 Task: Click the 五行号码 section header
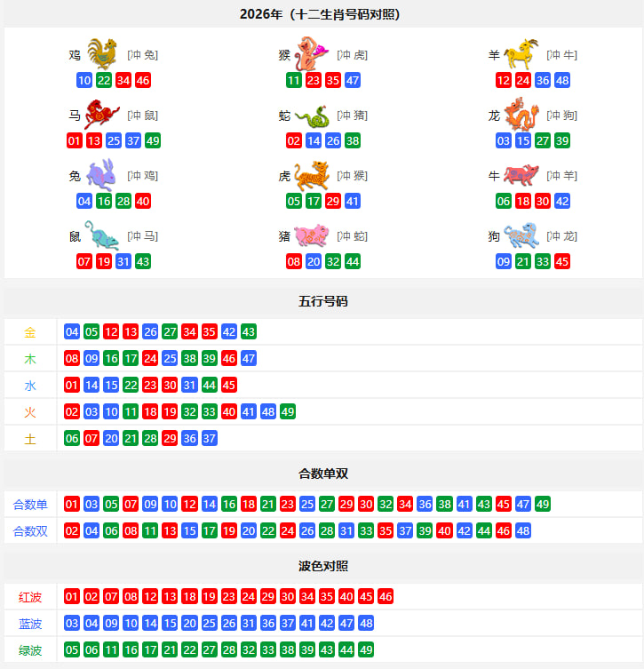click(x=322, y=302)
